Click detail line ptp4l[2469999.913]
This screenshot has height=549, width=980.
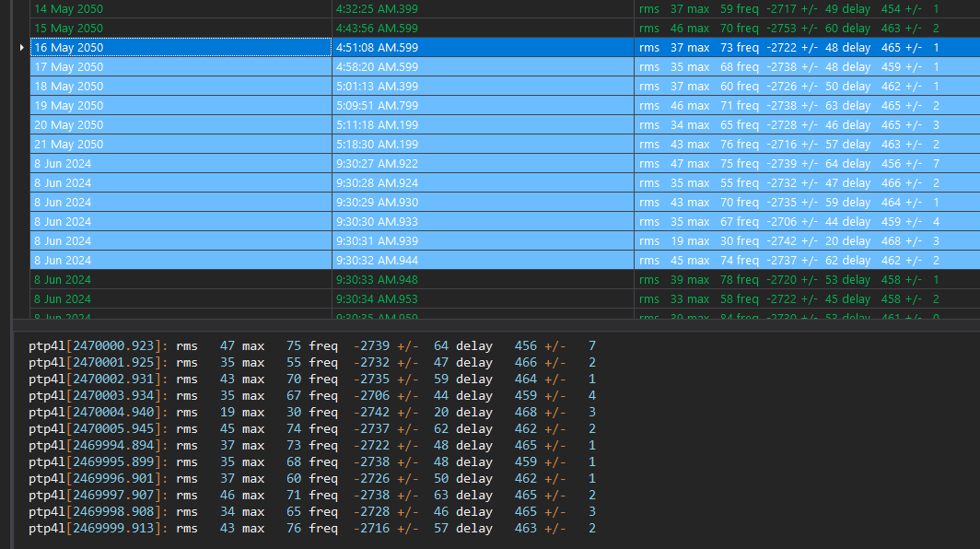[x=312, y=529]
